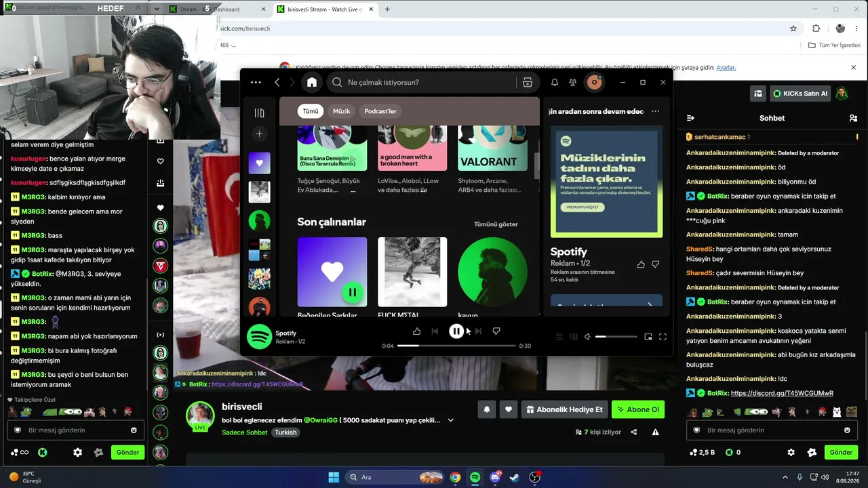
Task: Open emoji picker in the right chat
Action: (x=847, y=430)
